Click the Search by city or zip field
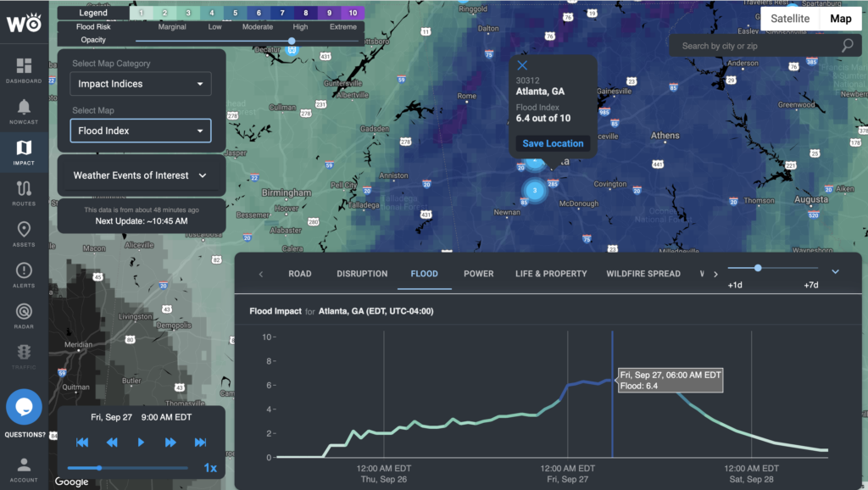Image resolution: width=868 pixels, height=490 pixels. click(x=759, y=46)
